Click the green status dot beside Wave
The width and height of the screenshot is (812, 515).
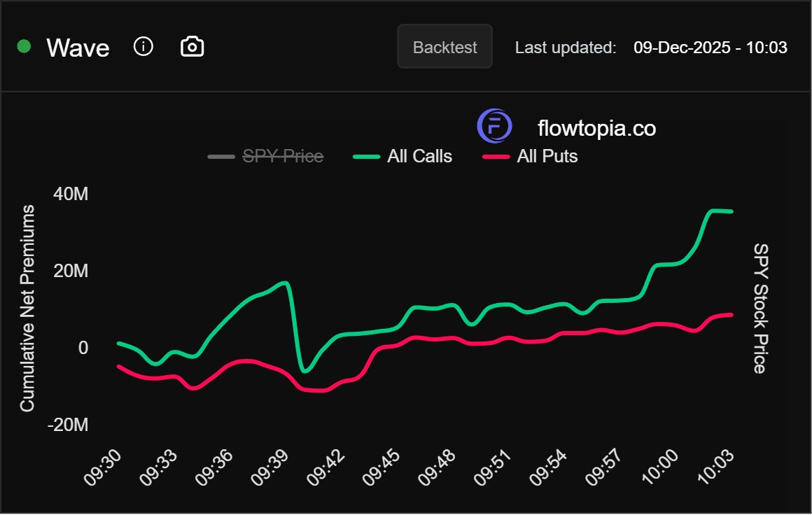pyautogui.click(x=20, y=45)
